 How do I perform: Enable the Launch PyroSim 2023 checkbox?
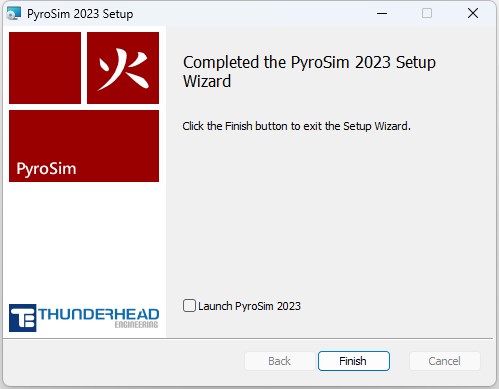click(x=189, y=306)
